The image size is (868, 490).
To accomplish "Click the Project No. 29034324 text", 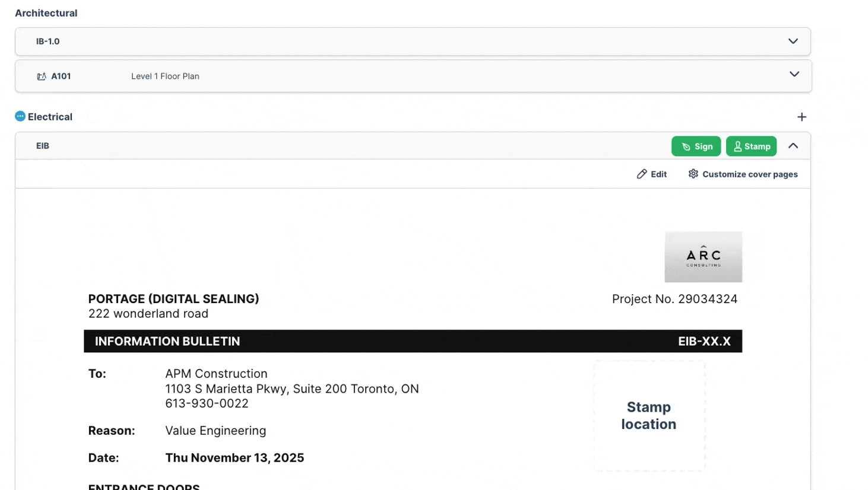I will [674, 299].
